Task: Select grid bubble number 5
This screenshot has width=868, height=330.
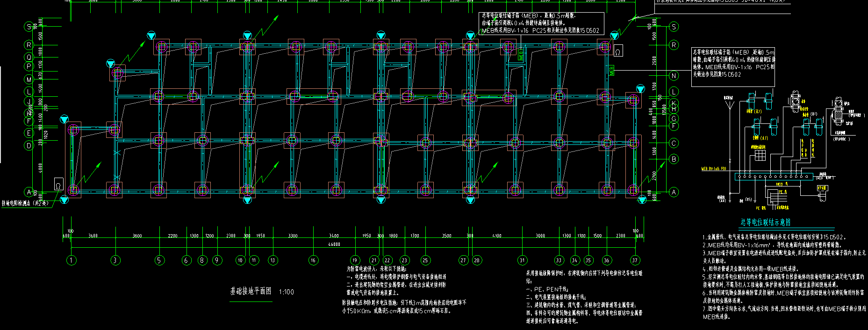Action: [x=159, y=260]
